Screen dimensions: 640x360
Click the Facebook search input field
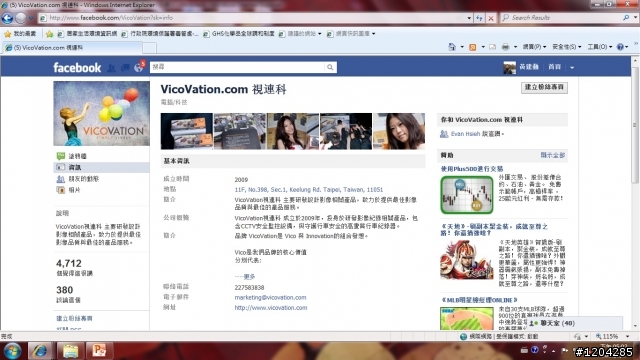coord(238,67)
